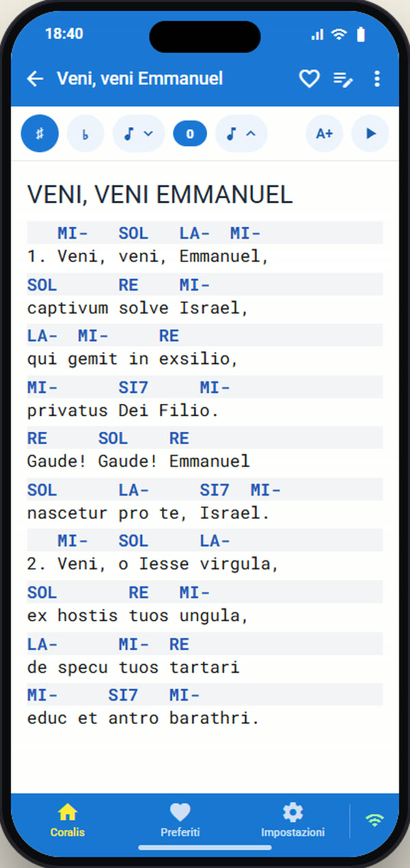The height and width of the screenshot is (868, 410).
Task: Tap the battery icon in status bar
Action: coord(361,34)
